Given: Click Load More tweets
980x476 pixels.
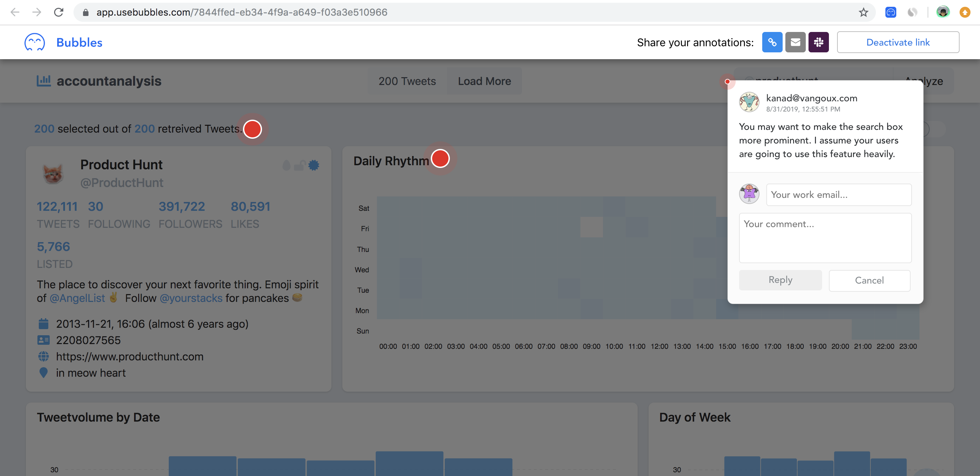Looking at the screenshot, I should click(484, 81).
